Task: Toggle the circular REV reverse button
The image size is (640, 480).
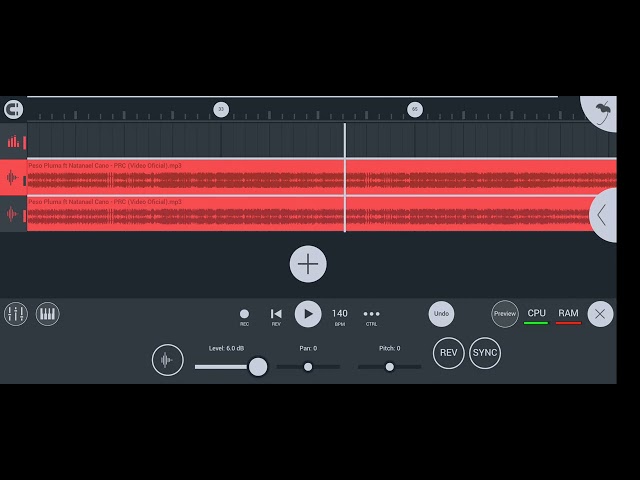Action: coord(449,353)
